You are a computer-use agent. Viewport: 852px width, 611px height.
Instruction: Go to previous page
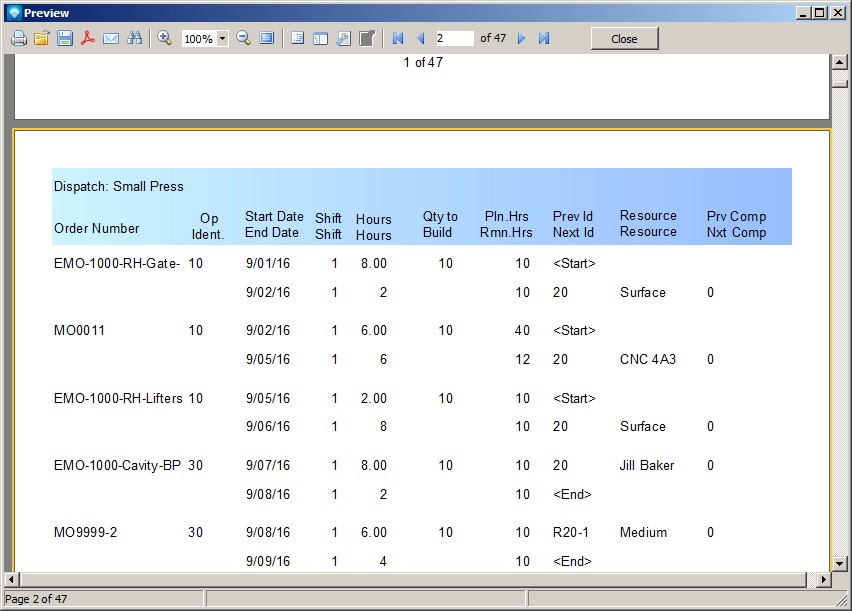pyautogui.click(x=420, y=38)
